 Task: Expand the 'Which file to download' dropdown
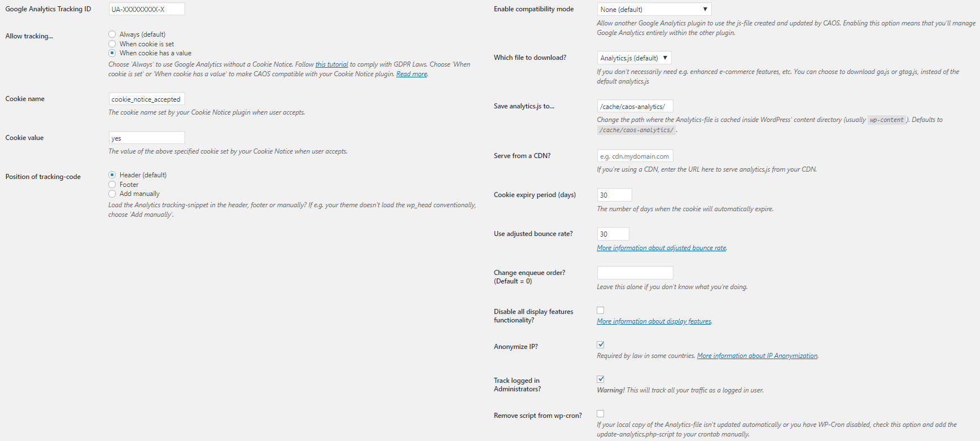pyautogui.click(x=634, y=58)
